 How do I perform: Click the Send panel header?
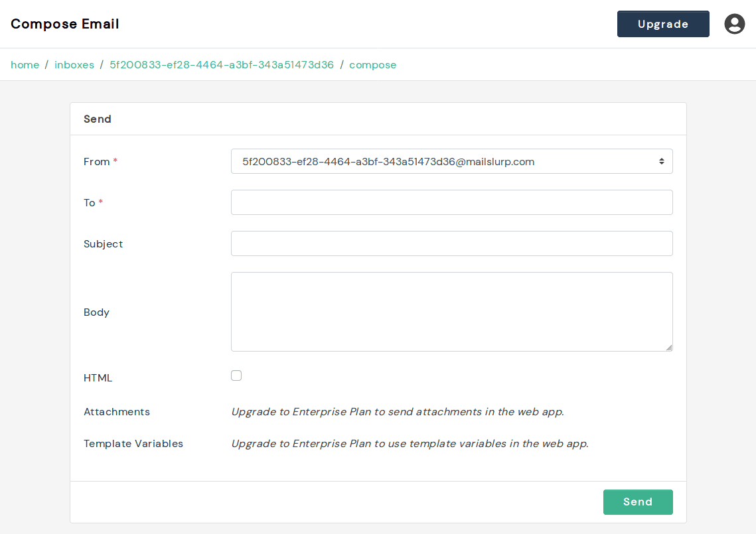click(97, 119)
